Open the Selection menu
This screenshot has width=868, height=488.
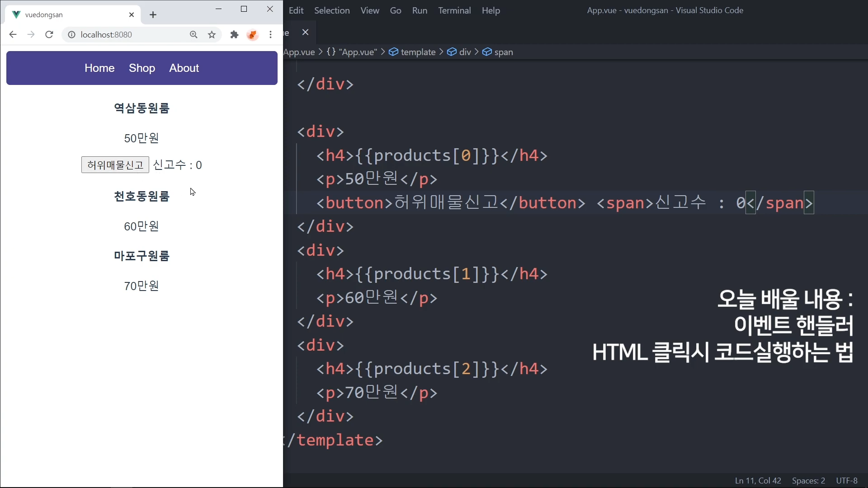(x=332, y=10)
